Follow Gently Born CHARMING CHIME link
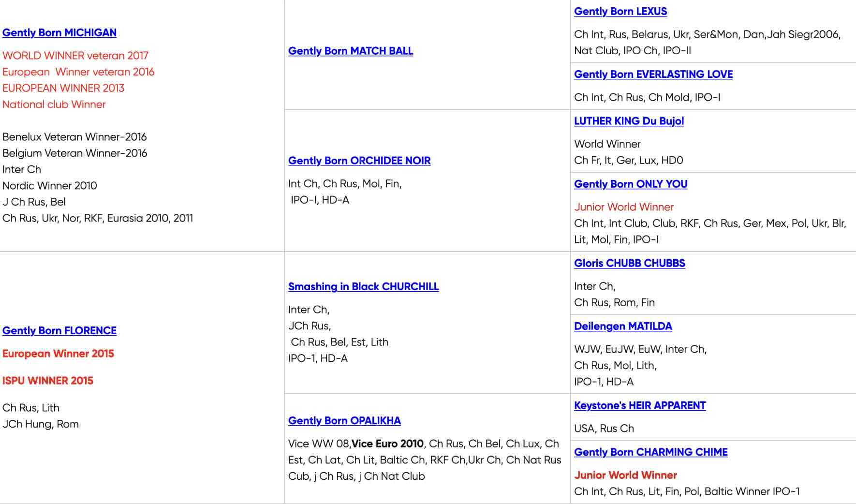 coord(651,452)
